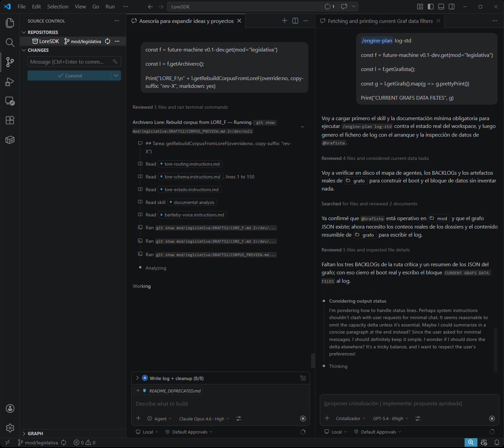Screen dimensions: 504x448
Task: Open the bartleby-voice.instructions.md file link
Action: (x=192, y=215)
